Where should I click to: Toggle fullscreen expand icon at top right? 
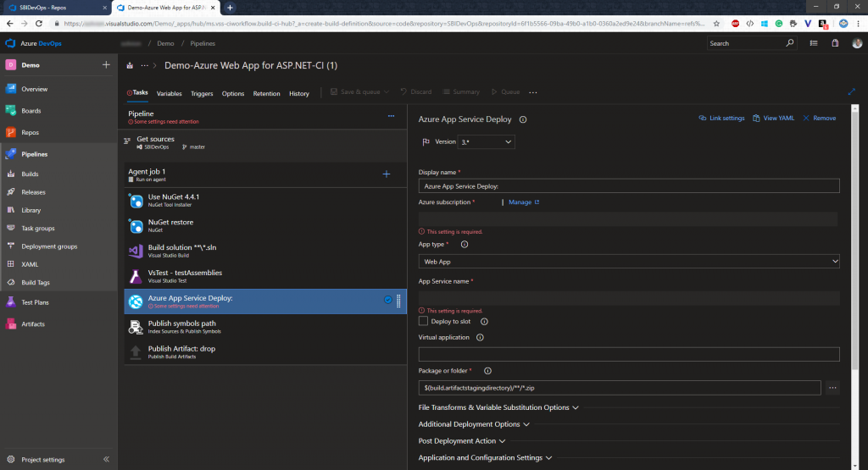coord(851,91)
